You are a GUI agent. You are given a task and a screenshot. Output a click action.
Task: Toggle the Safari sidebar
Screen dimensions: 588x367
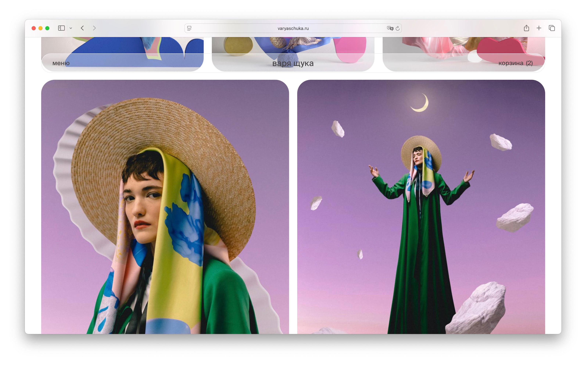(x=61, y=28)
